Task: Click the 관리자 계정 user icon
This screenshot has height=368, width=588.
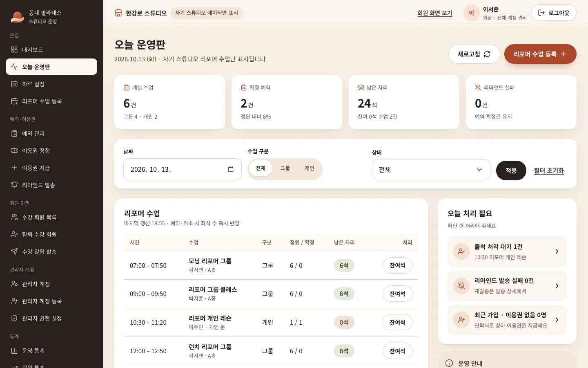Action: pyautogui.click(x=14, y=284)
